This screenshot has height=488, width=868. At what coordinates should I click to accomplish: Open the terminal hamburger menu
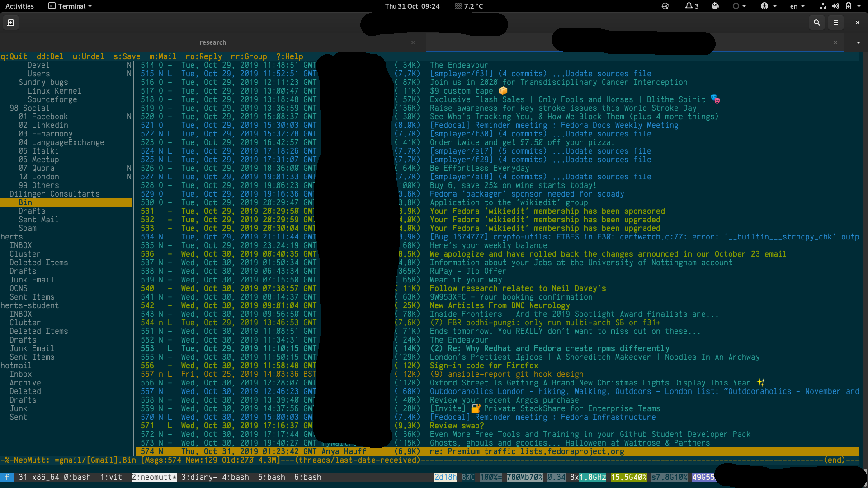tap(836, 23)
